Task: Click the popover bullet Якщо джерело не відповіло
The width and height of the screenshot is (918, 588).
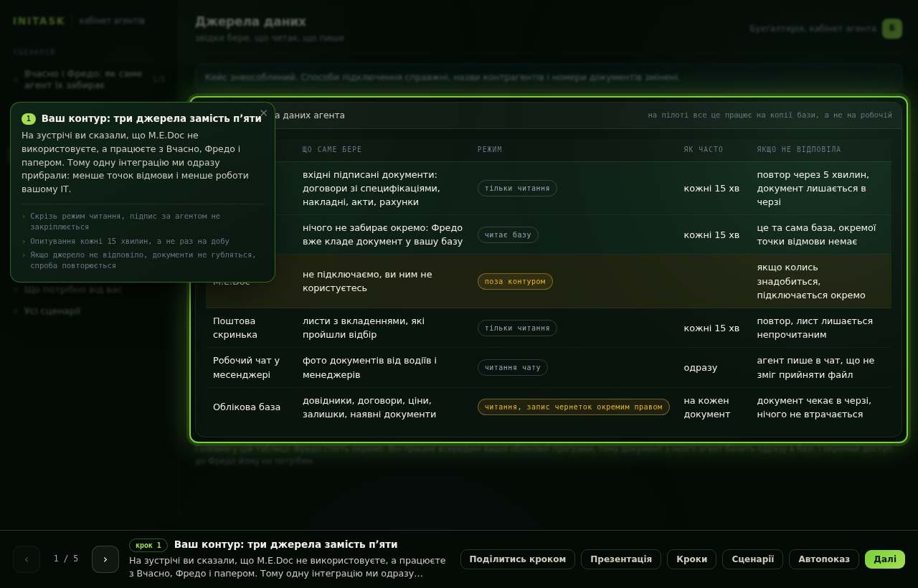Action: (143, 260)
